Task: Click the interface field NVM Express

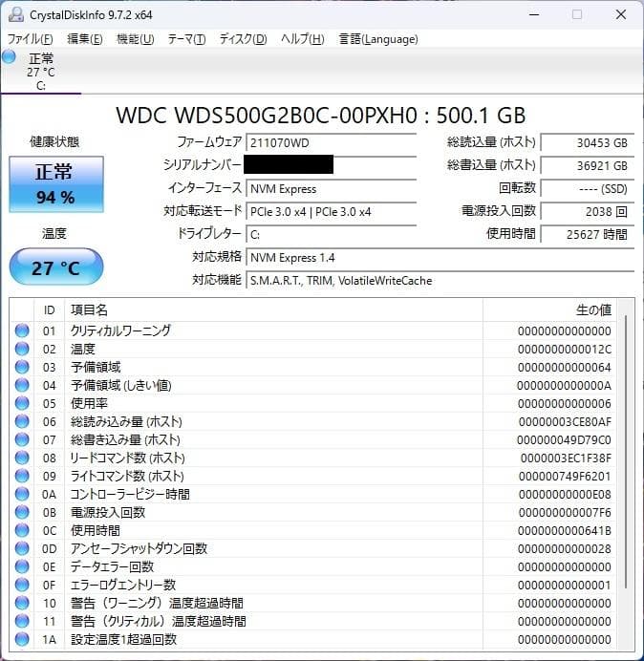Action: pyautogui.click(x=331, y=188)
